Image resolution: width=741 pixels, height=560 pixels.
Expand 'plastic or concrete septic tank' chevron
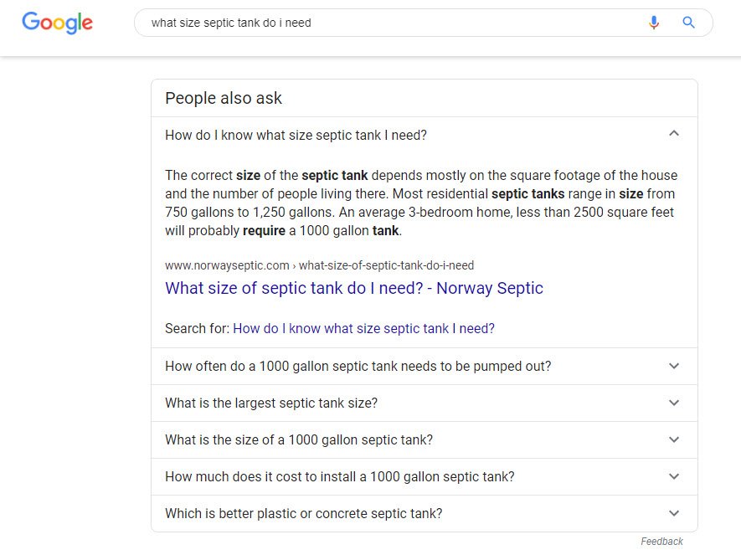[x=674, y=513]
